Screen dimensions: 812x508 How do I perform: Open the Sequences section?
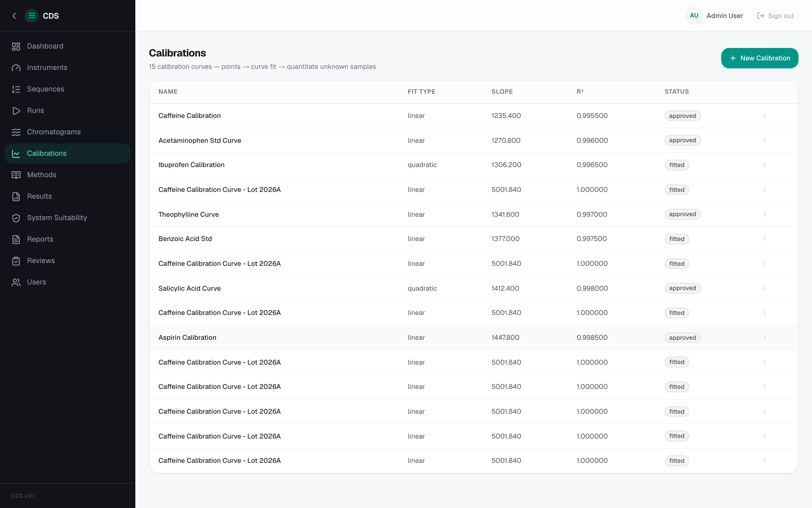(x=67, y=89)
